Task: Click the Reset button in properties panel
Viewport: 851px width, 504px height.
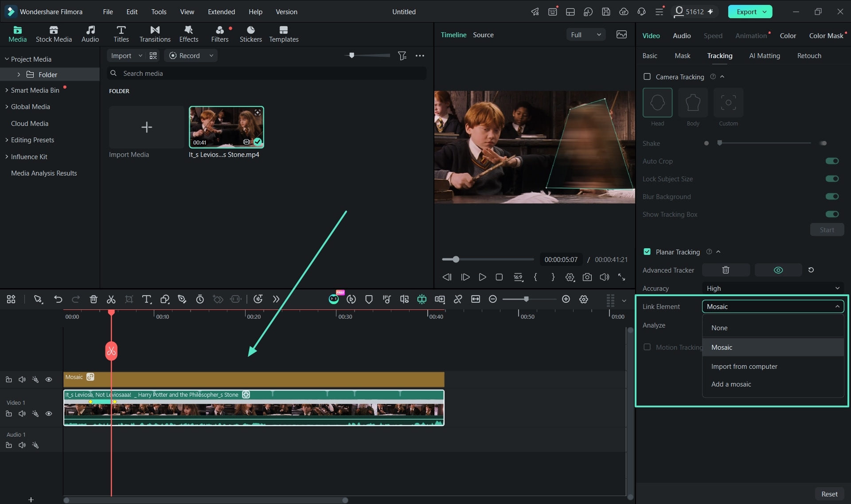Action: click(829, 494)
